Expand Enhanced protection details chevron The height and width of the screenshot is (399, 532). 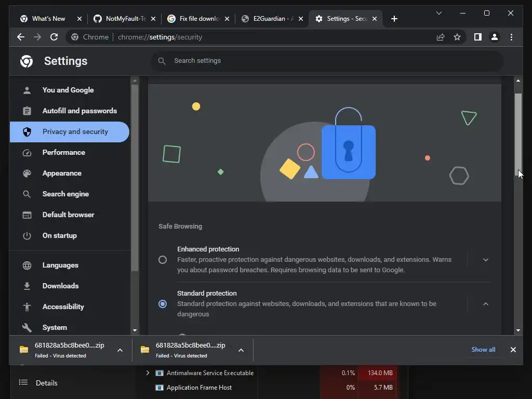coord(486,260)
